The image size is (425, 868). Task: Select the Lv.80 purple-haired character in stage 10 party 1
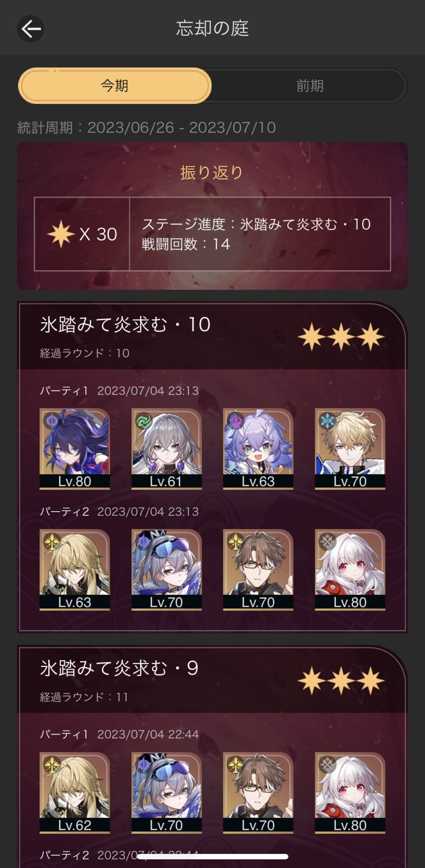pos(75,448)
